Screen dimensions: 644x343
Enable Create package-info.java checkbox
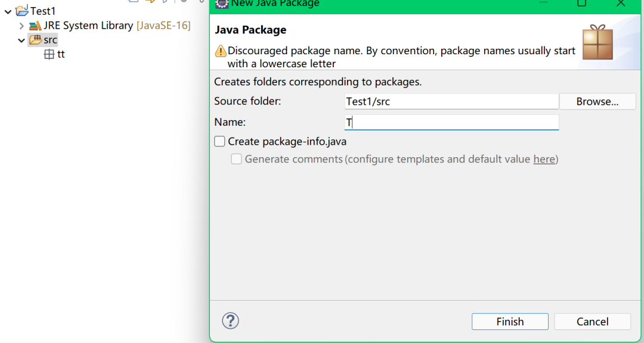(219, 142)
